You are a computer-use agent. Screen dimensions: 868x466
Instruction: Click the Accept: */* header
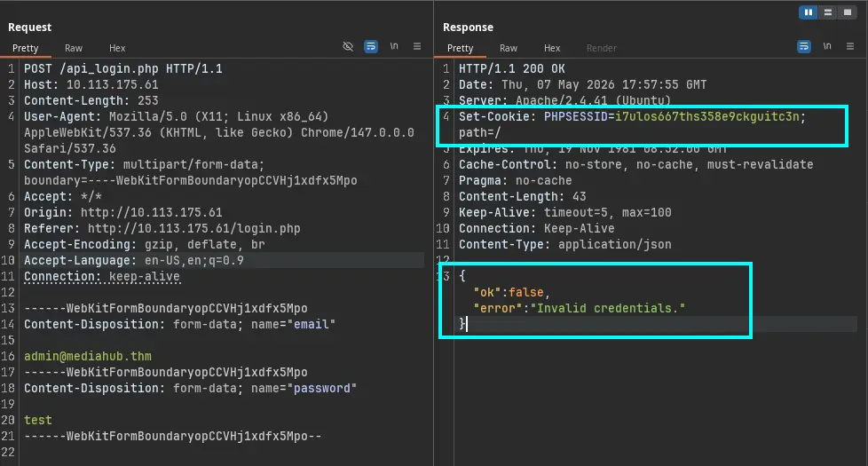62,196
